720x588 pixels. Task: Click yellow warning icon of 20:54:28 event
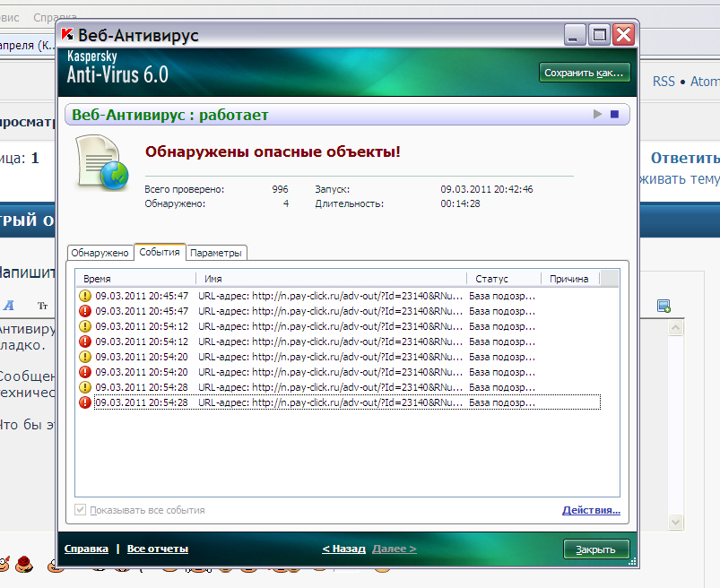[x=85, y=387]
